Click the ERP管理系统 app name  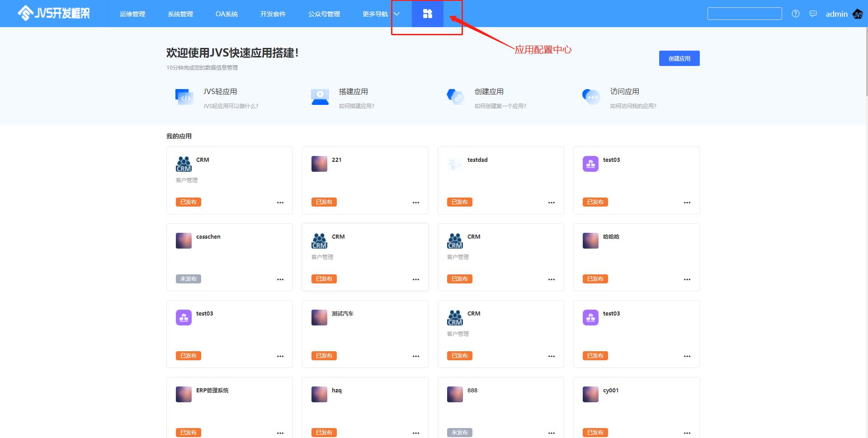[212, 391]
